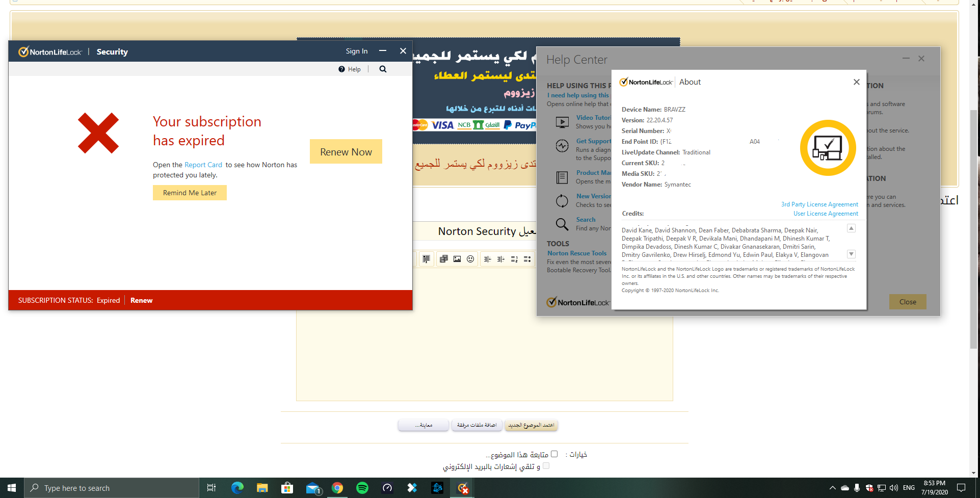Open Task View from the taskbar
980x498 pixels.
pyautogui.click(x=211, y=488)
